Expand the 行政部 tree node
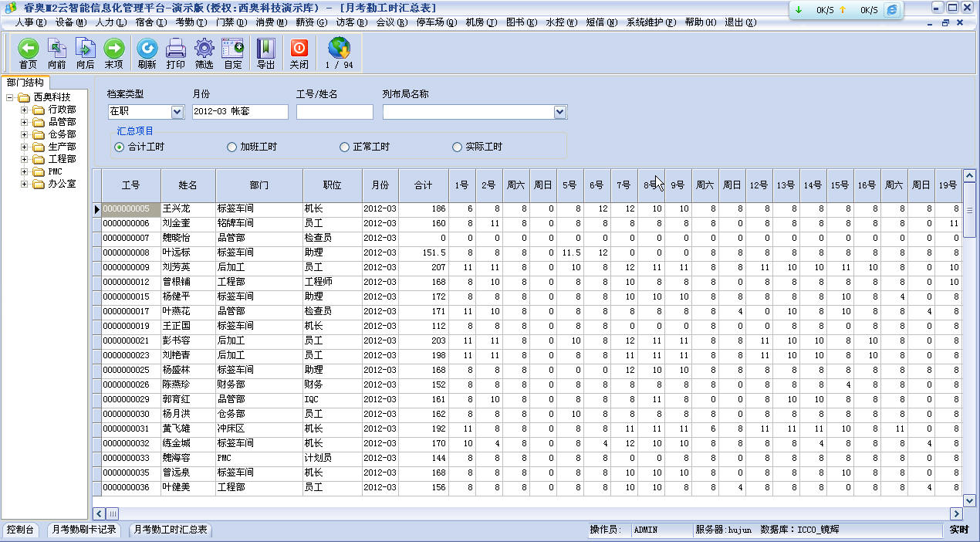Screen dimensions: 980x542 (x=24, y=110)
